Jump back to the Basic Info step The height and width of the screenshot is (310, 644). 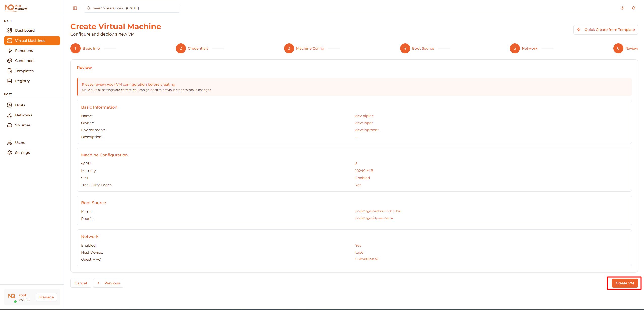[91, 48]
